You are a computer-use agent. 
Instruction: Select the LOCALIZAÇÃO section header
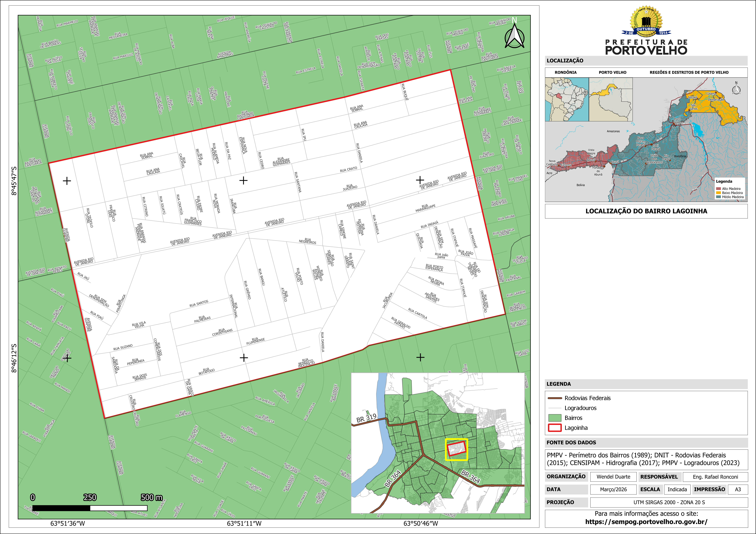[565, 61]
